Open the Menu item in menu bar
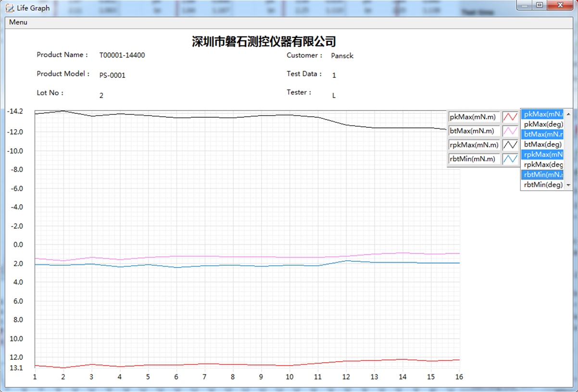Image resolution: width=578 pixels, height=392 pixels. point(18,22)
